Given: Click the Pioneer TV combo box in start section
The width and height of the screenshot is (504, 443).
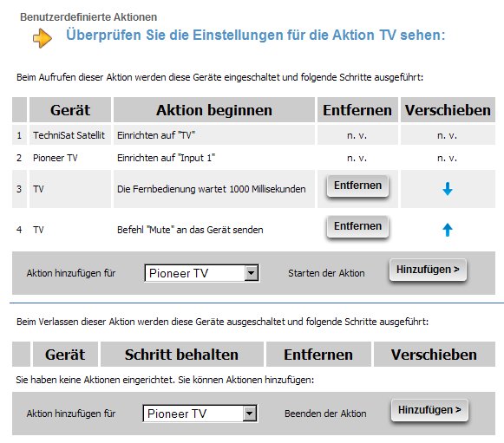Looking at the screenshot, I should 202,273.
